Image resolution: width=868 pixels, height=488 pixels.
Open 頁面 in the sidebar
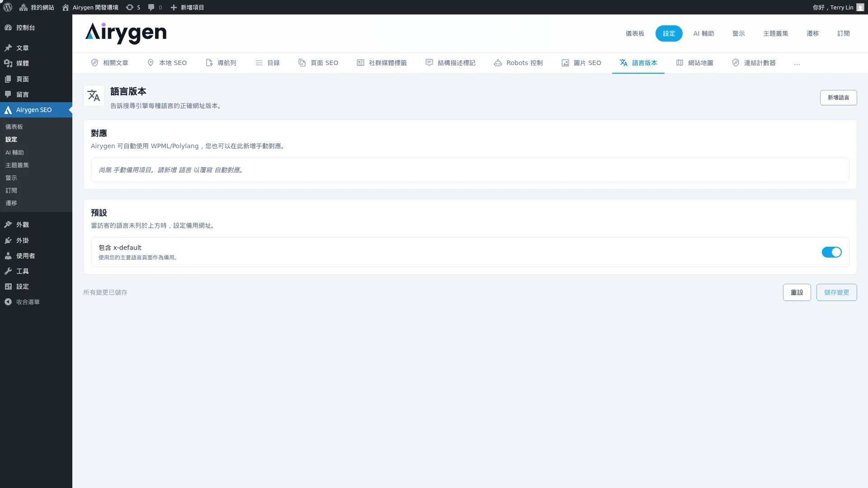36,79
